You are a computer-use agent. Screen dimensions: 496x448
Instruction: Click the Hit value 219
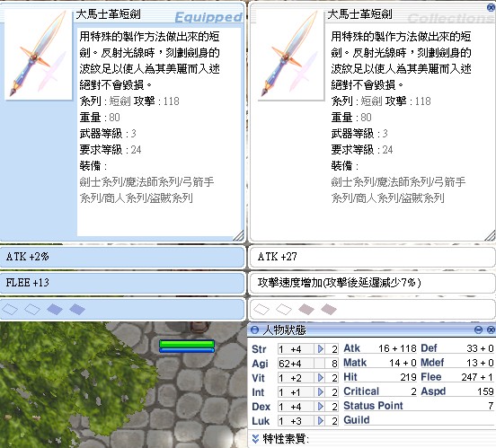(408, 377)
